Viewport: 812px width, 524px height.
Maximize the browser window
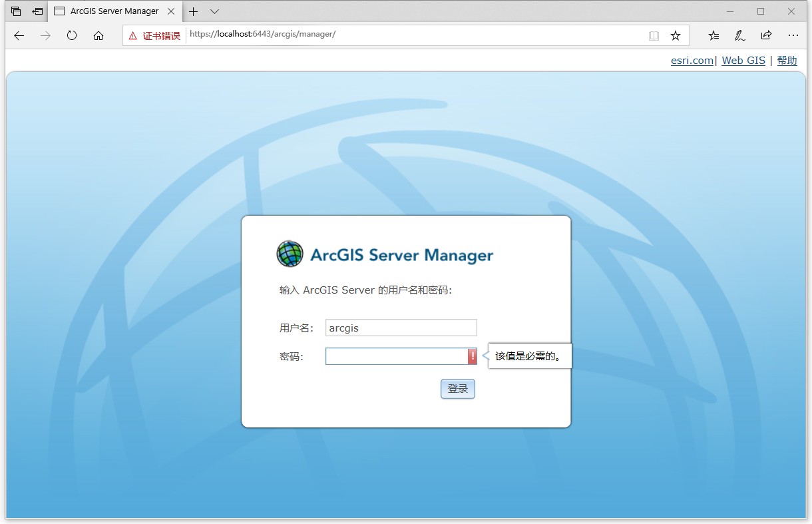point(761,11)
